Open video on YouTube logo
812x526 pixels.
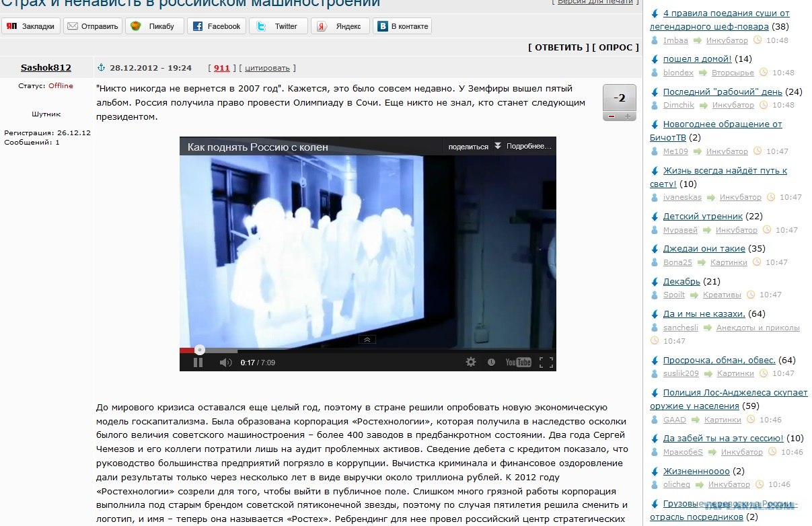(518, 362)
